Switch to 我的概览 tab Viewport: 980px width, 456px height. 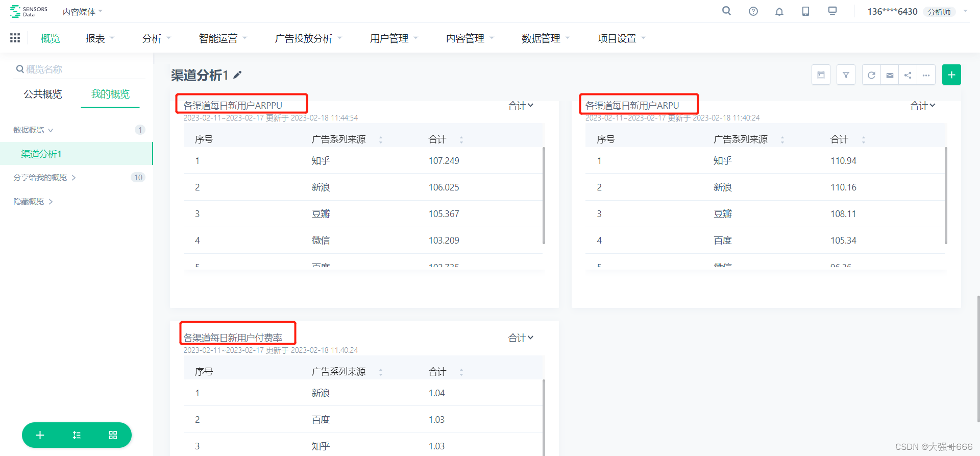110,94
